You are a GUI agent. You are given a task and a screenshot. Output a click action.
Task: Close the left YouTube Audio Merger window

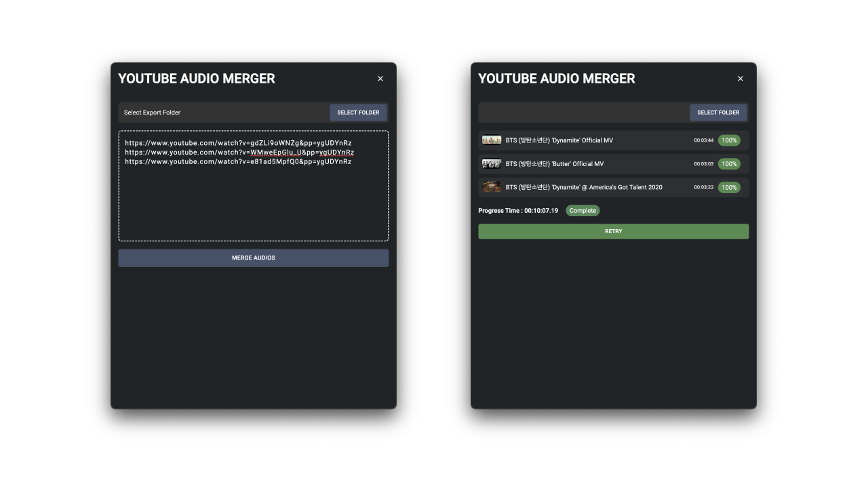coord(380,79)
